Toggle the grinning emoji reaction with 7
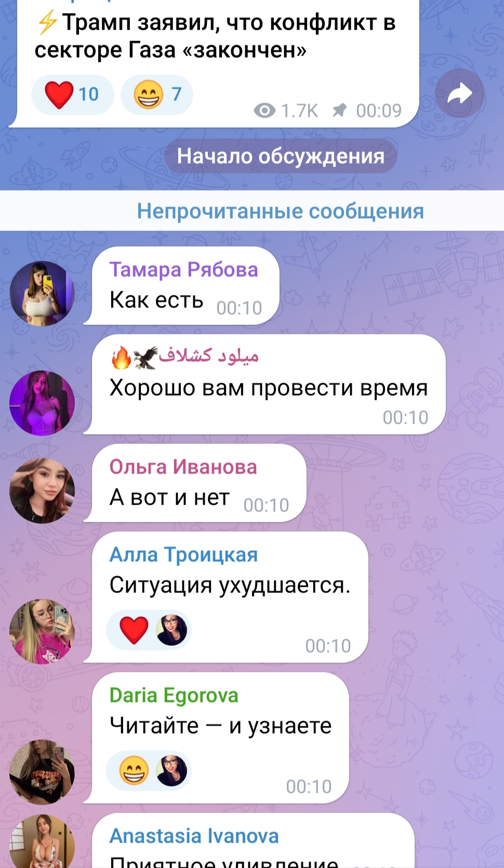This screenshot has width=504, height=868. [157, 94]
